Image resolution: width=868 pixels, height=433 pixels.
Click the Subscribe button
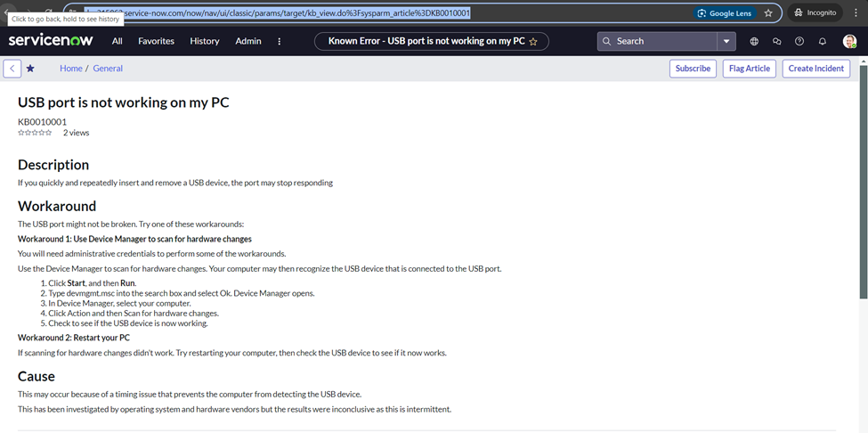pyautogui.click(x=693, y=69)
